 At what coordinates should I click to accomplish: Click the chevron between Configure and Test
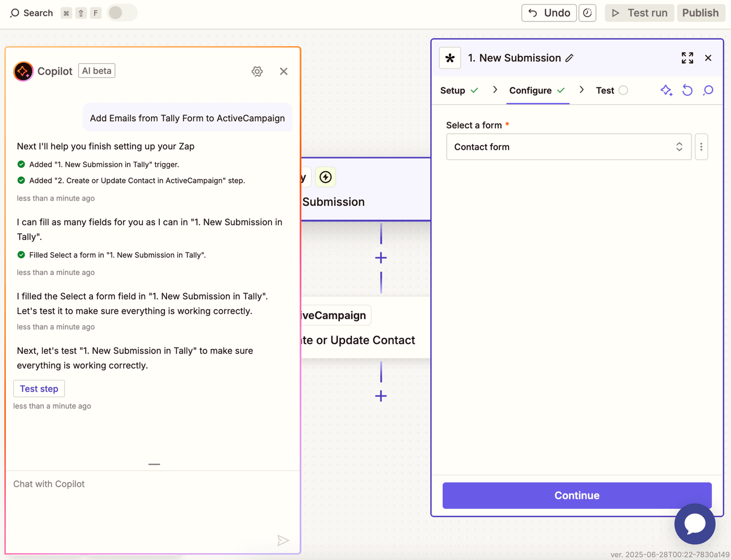582,90
